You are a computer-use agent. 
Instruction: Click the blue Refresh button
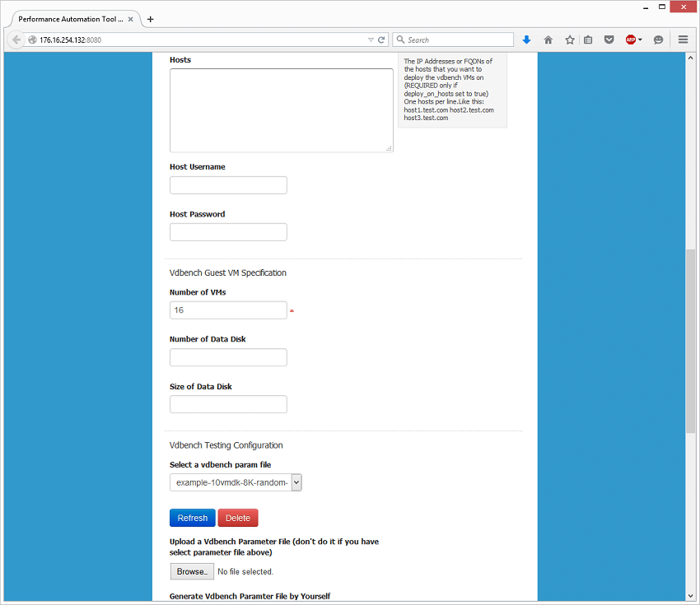(x=193, y=518)
